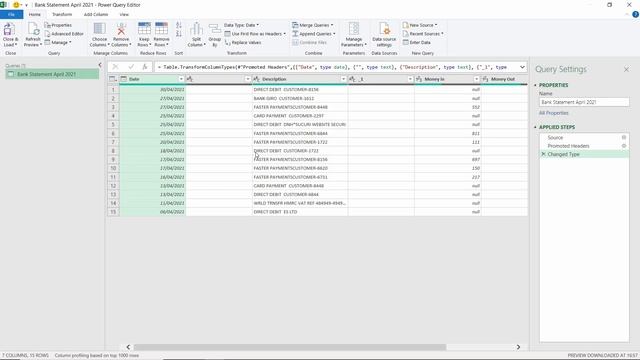Screen dimensions: 640x360
Task: Close the Query Settings pane
Action: [x=626, y=70]
